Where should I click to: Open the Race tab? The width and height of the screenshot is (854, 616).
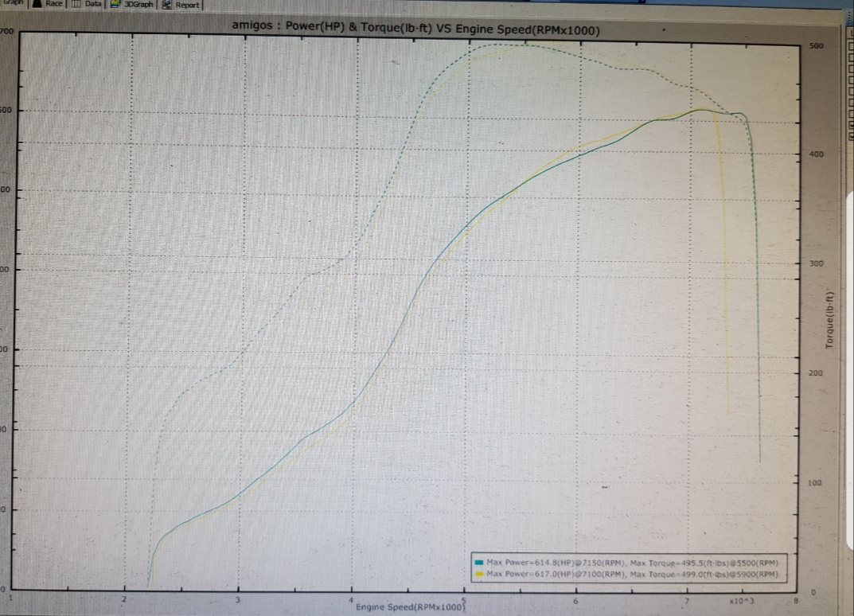pyautogui.click(x=53, y=4)
